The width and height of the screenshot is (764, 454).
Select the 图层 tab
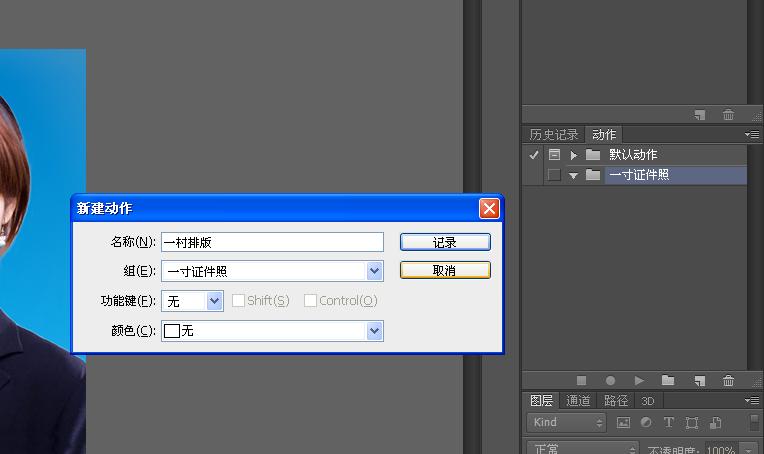(541, 400)
